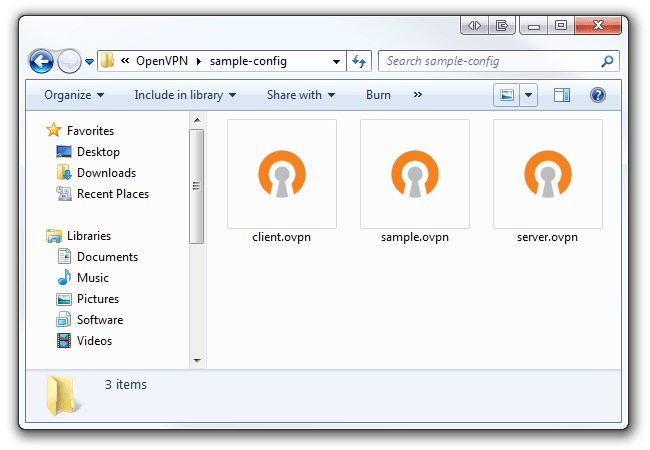Expand the view options dropdown arrow
Viewport: 650px width, 450px height.
coord(529,95)
